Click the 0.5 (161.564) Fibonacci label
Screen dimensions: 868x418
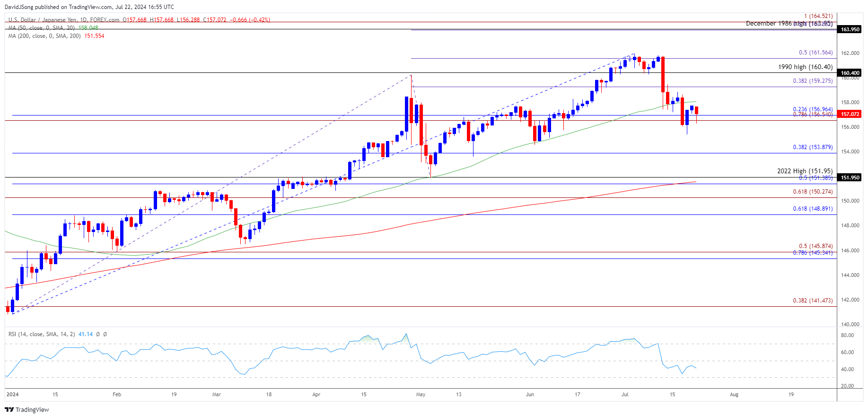point(816,53)
